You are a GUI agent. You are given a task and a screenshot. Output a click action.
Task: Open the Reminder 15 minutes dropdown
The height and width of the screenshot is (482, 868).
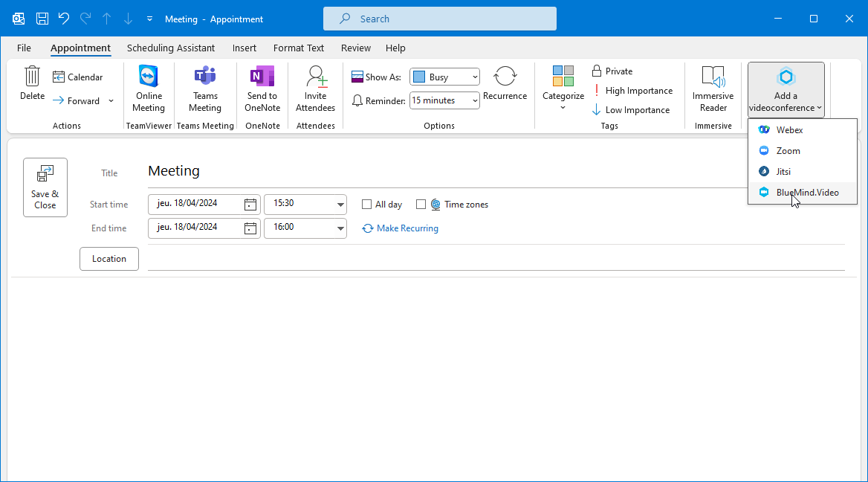[474, 100]
